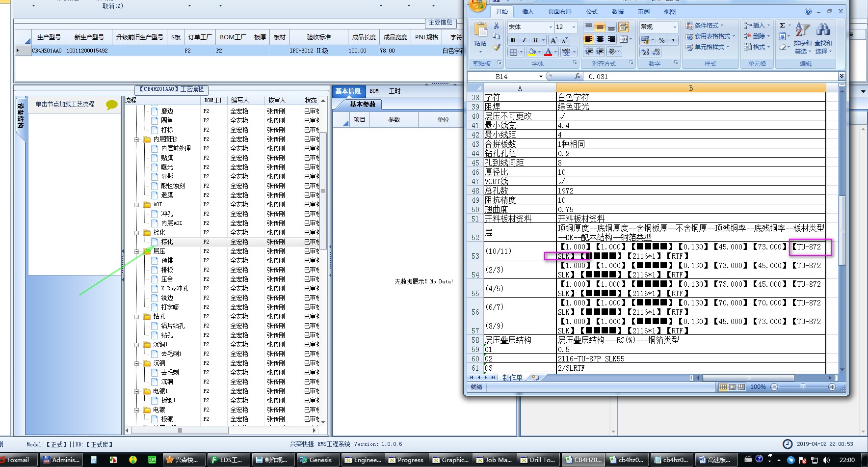
Task: Click the Excel help question mark icon
Action: click(x=808, y=11)
